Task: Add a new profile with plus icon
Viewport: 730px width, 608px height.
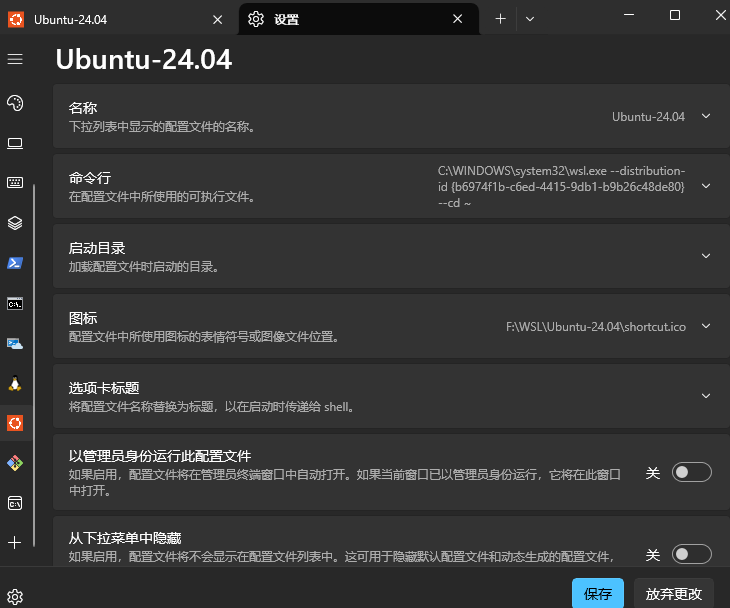Action: [15, 543]
